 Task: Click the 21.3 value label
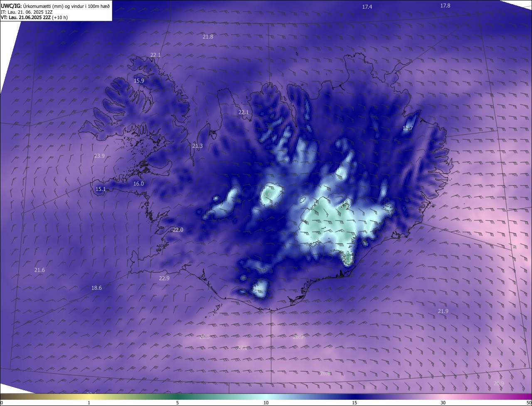[197, 146]
